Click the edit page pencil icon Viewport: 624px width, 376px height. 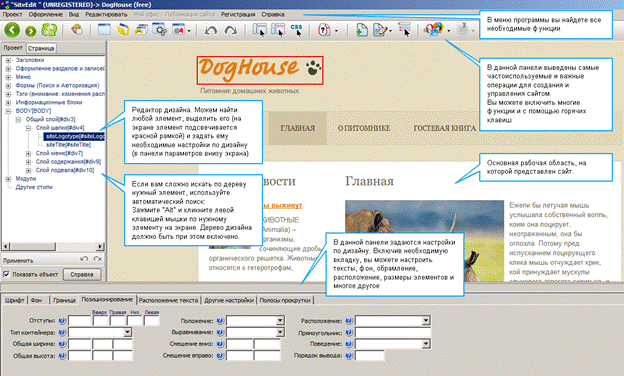click(380, 30)
